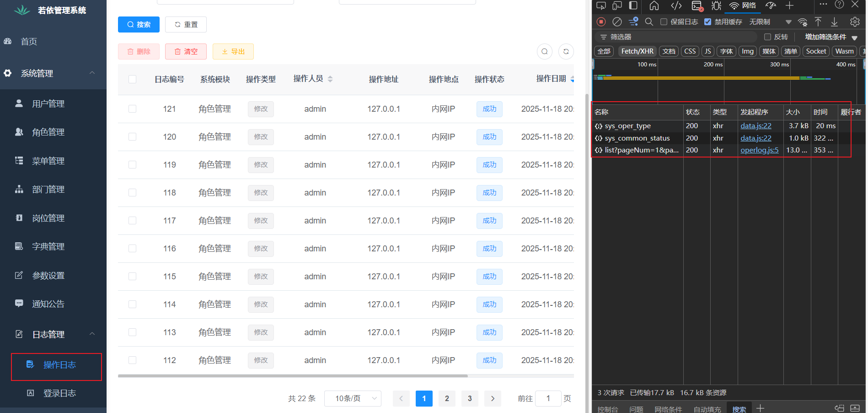868x413 pixels.
Task: Enable the 保留日志 checkbox
Action: 664,22
